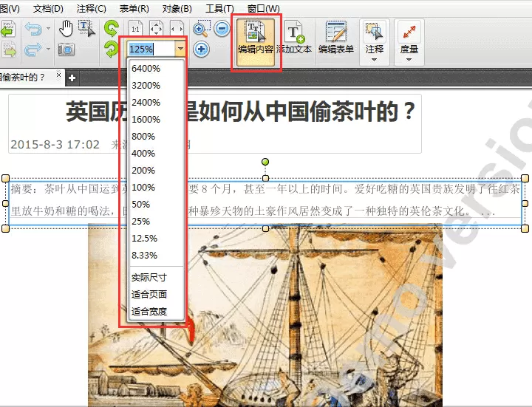Screen dimensions: 532x407
Task: Open the 工具(T) menu
Action: [219, 8]
